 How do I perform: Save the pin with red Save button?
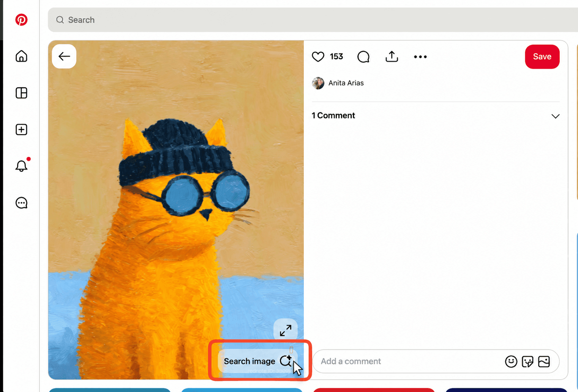pyautogui.click(x=542, y=57)
